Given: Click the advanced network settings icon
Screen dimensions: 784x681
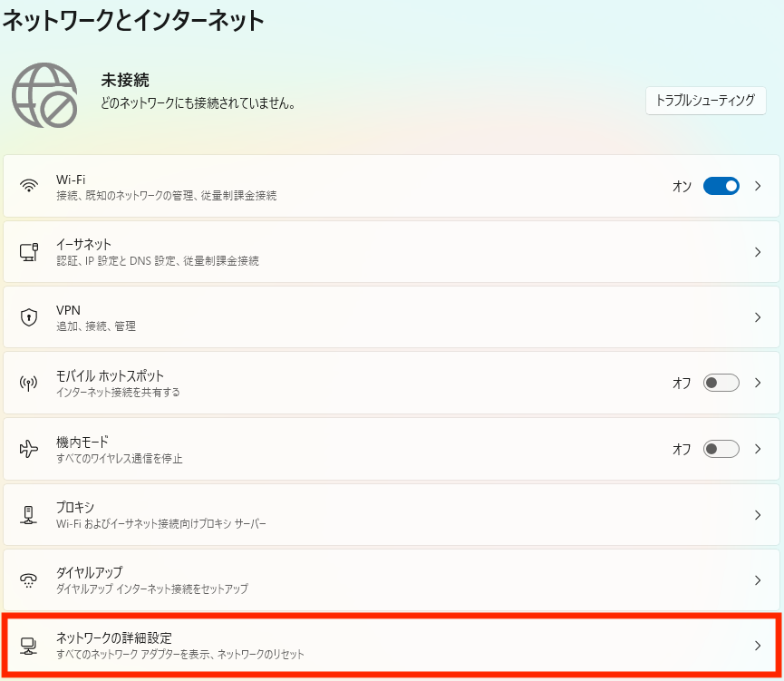Looking at the screenshot, I should coord(29,646).
